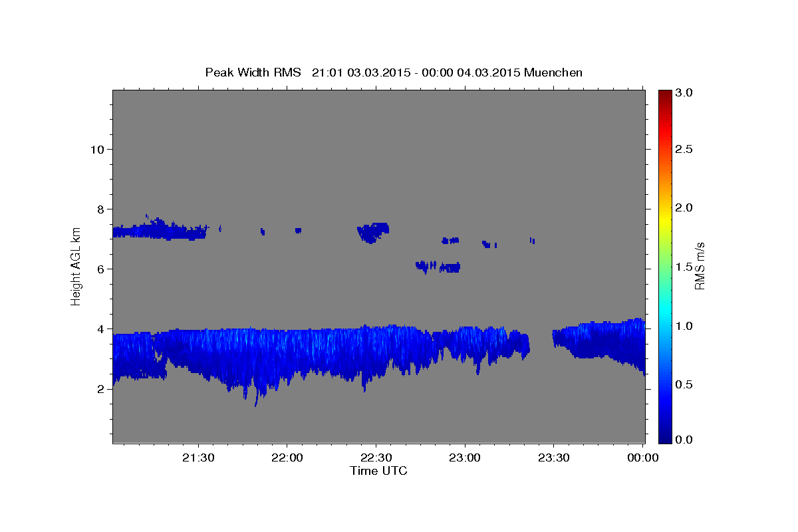Click the height tick label 8
Viewport: 798px width, 532px height.
pos(100,209)
